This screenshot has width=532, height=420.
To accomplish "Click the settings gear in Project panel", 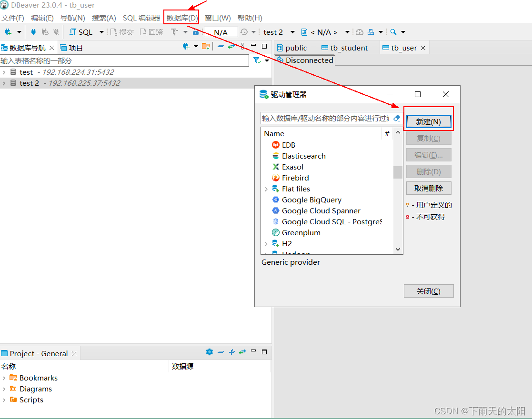I will click(210, 352).
